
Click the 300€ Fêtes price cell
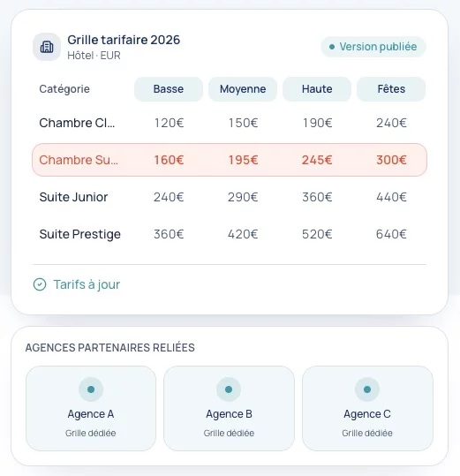click(391, 160)
